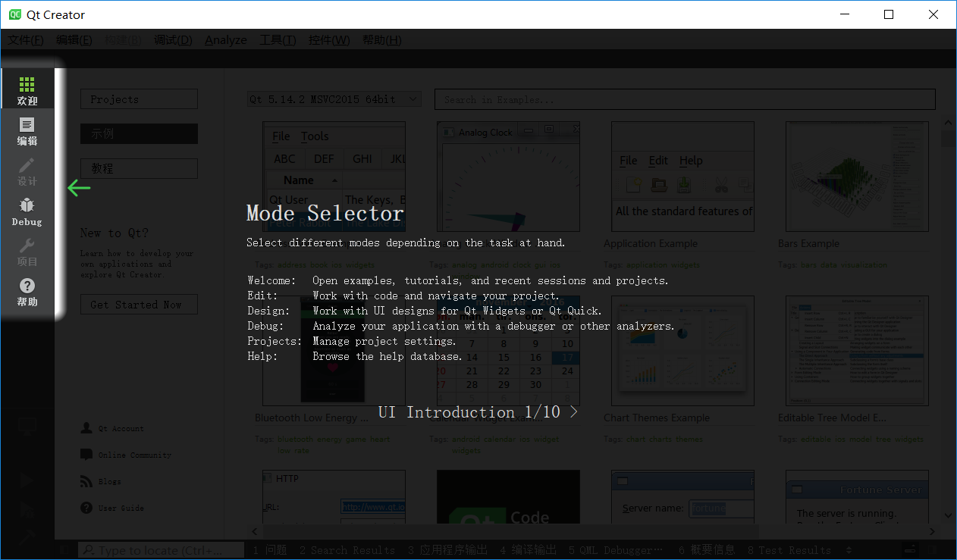
Task: Switch to the 4 编译输出 output tab
Action: coord(528,550)
